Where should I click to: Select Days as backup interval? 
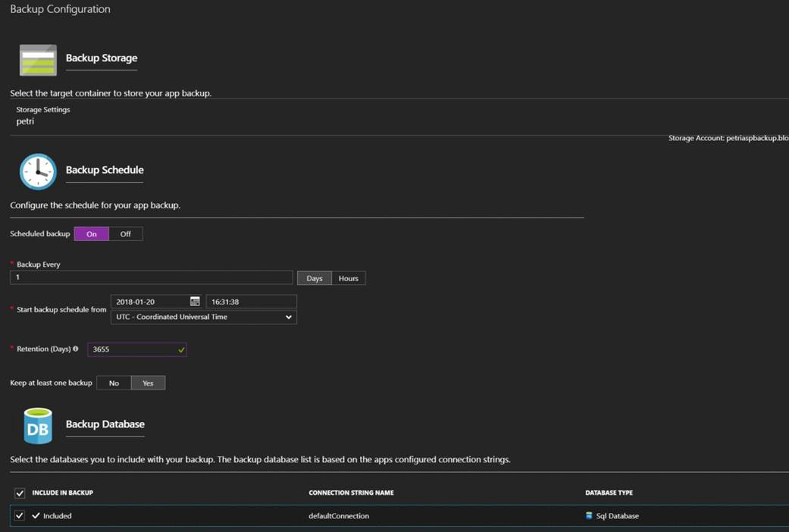(x=315, y=278)
